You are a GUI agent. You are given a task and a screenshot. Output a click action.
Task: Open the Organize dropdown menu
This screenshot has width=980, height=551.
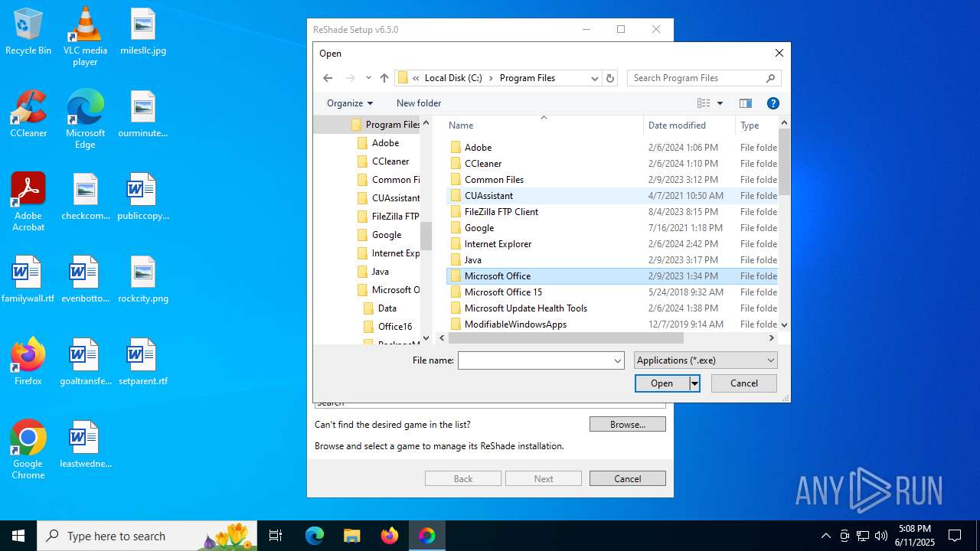pos(350,103)
